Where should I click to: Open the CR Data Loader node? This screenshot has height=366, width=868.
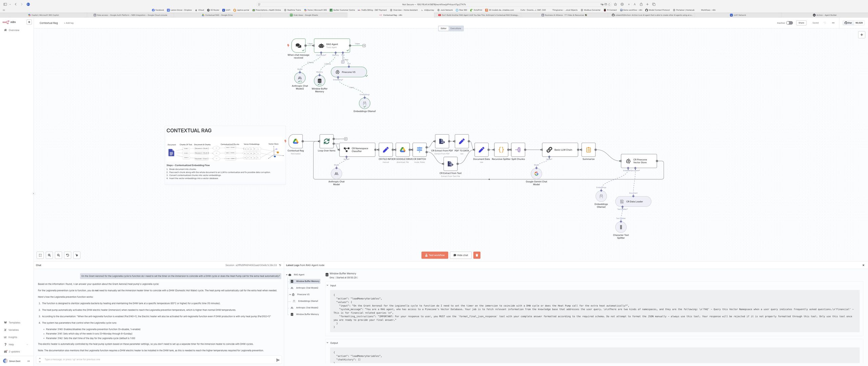point(633,202)
